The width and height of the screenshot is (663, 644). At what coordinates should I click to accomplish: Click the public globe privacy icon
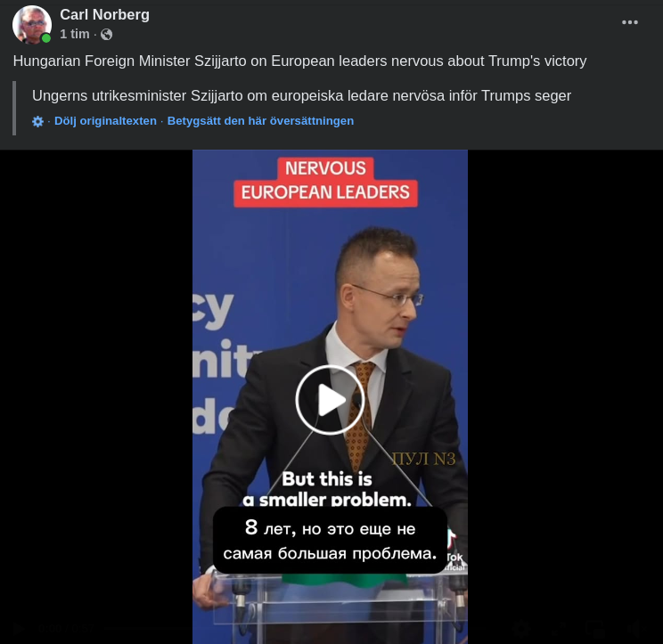coord(107,34)
